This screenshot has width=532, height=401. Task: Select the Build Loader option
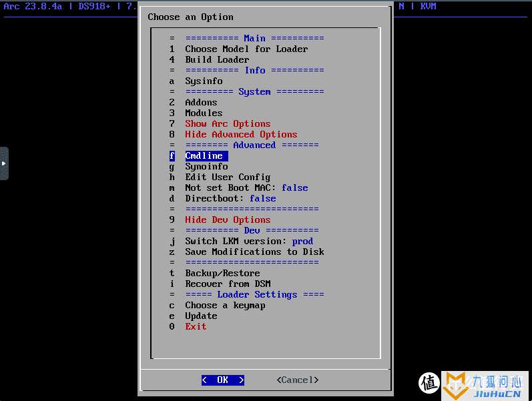(217, 59)
